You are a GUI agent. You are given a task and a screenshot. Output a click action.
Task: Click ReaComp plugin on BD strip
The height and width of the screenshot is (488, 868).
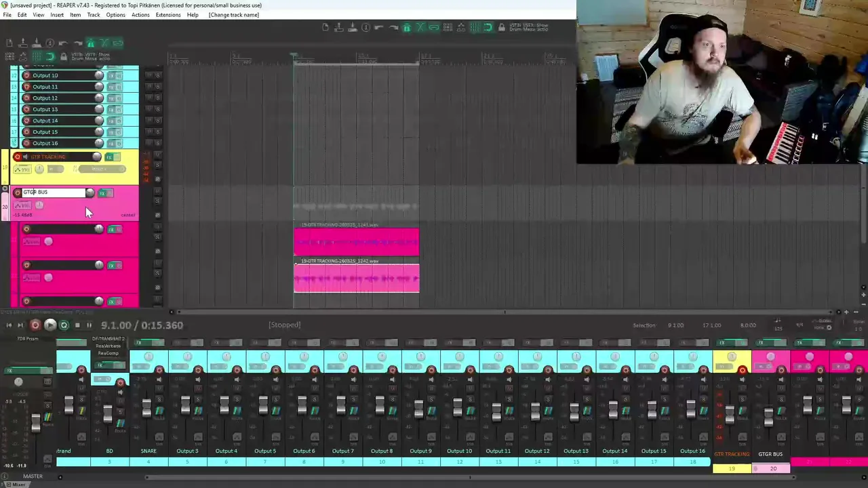(x=108, y=353)
